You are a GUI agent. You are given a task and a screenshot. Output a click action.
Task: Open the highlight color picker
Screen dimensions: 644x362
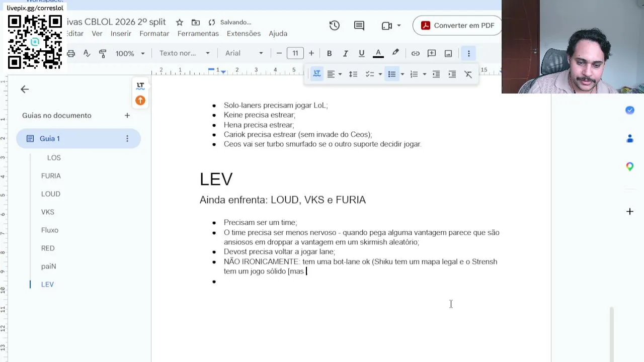395,53
